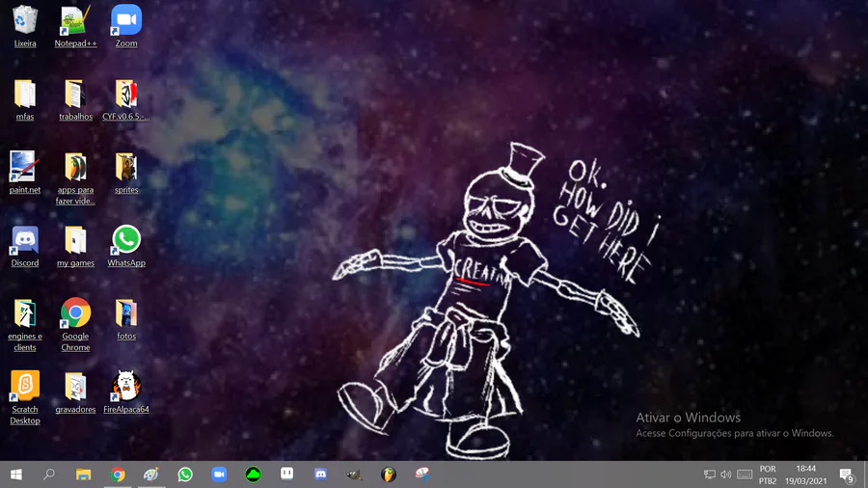Screen dimensions: 868x488
Task: Select the sprites folder on desktop
Action: click(x=126, y=173)
